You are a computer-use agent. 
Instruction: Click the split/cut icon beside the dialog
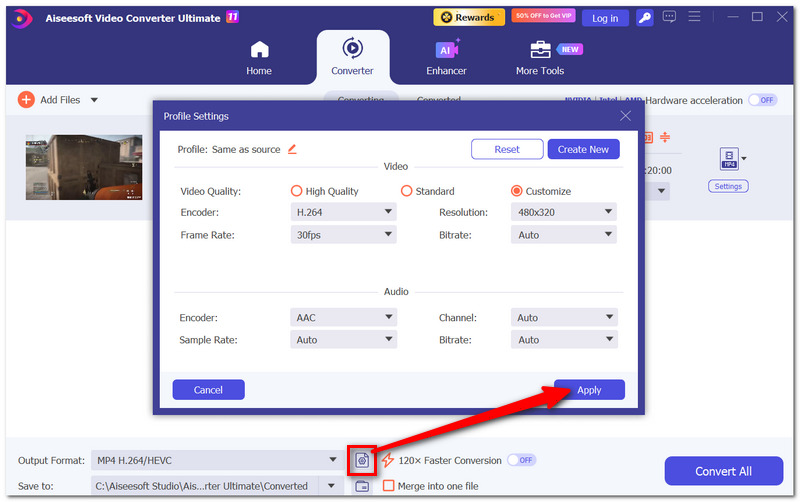[x=665, y=137]
